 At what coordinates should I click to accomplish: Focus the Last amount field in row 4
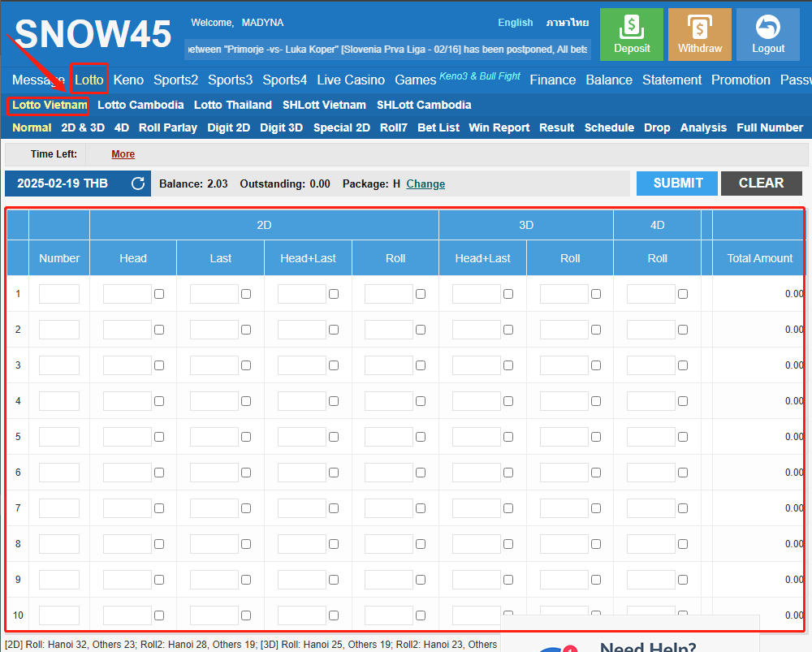[x=214, y=401]
